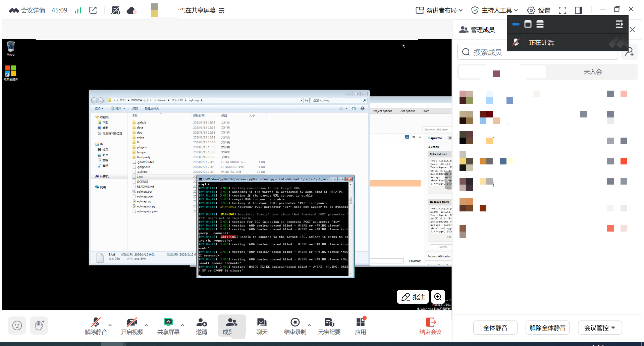
Task: Click the mute all button
Action: pyautogui.click(x=495, y=328)
